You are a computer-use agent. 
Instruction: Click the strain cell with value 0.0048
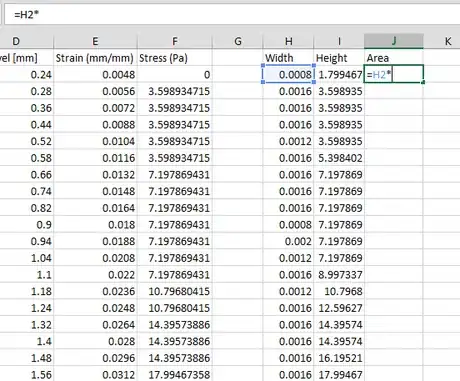(x=95, y=74)
